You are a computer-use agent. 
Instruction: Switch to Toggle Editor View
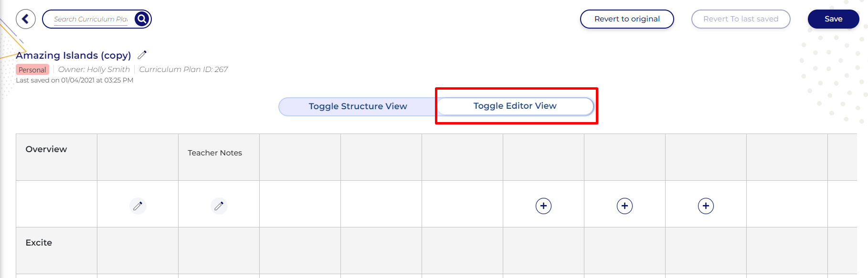[x=515, y=106]
